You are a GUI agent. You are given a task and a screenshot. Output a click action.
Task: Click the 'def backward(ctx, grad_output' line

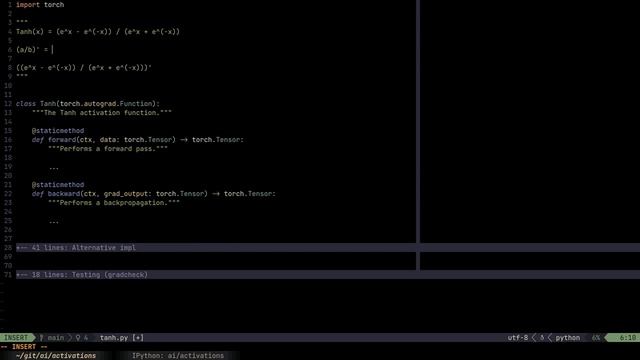pyautogui.click(x=153, y=193)
